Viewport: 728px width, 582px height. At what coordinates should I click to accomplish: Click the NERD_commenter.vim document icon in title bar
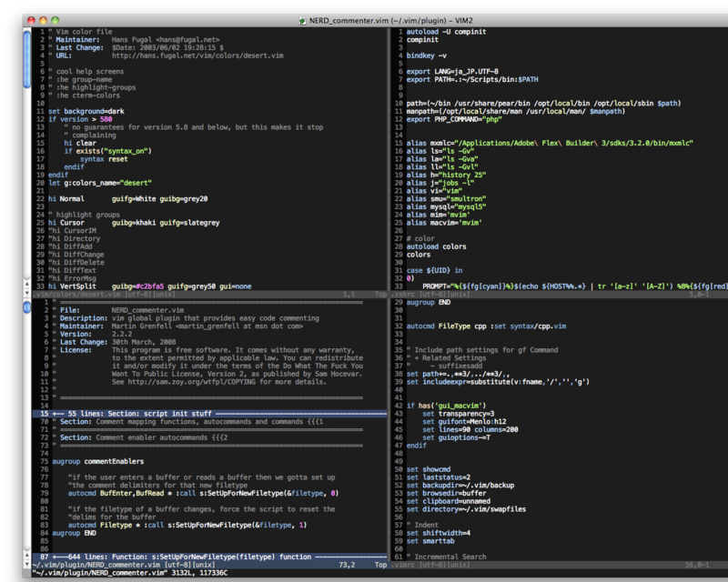coord(302,20)
